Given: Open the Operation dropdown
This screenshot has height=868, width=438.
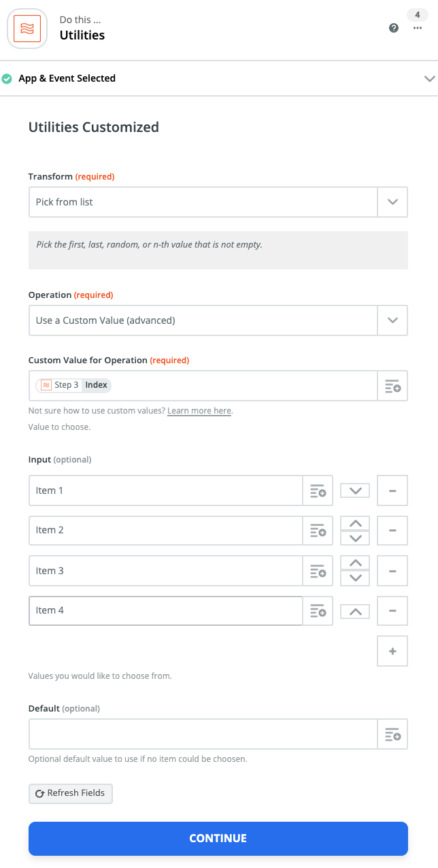Looking at the screenshot, I should [x=392, y=320].
